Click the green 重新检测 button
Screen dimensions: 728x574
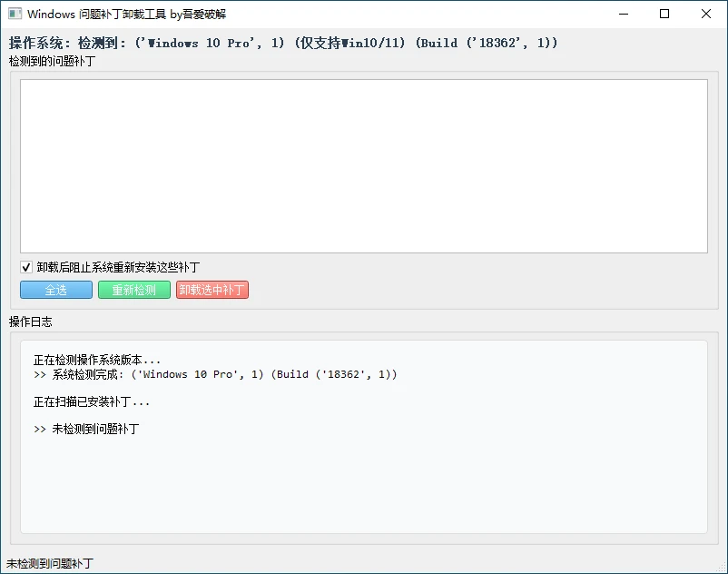133,290
